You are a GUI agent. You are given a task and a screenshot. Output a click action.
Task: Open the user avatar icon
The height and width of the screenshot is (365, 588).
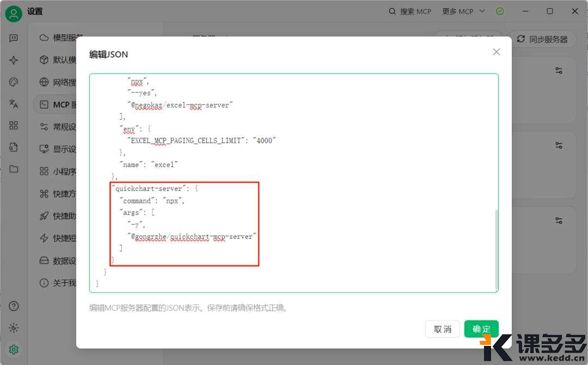pyautogui.click(x=14, y=14)
